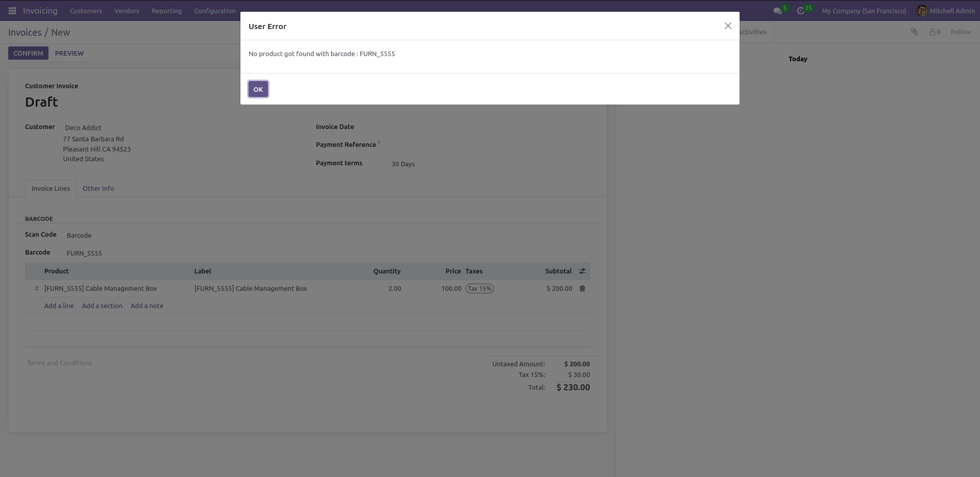The image size is (980, 477).
Task: Switch to the Other Info tab
Action: [99, 188]
